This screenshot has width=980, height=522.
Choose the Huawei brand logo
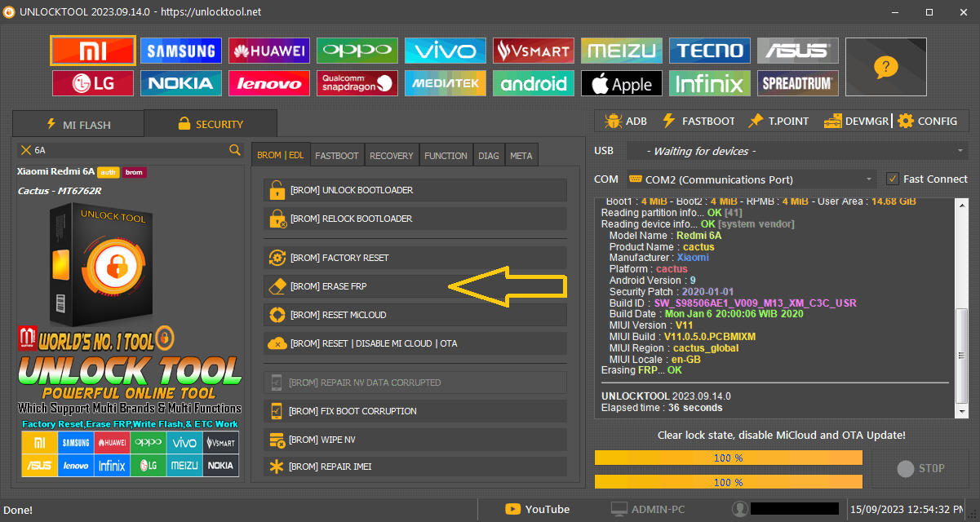268,51
